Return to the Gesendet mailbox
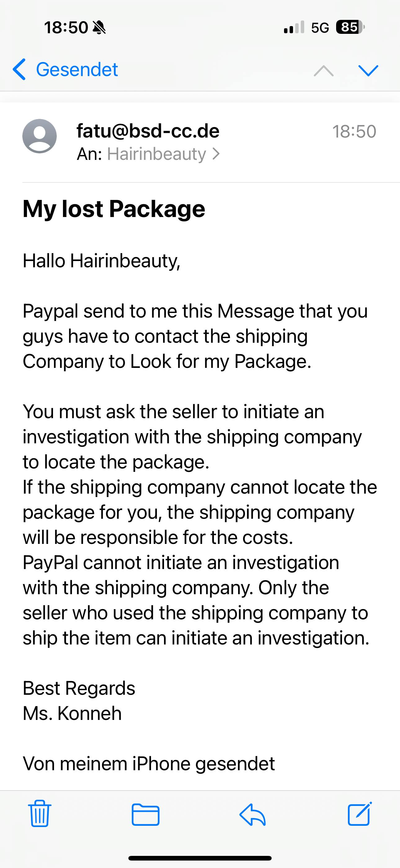This screenshot has height=868, width=400. [77, 70]
